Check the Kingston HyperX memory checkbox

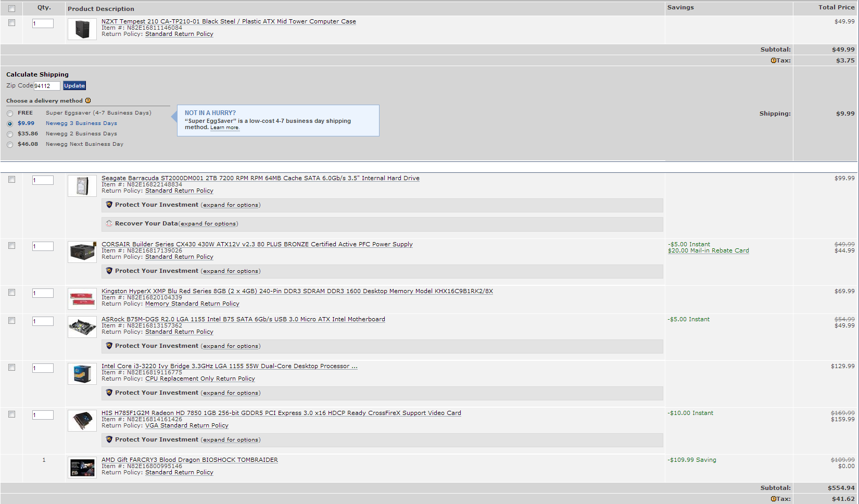click(x=12, y=293)
